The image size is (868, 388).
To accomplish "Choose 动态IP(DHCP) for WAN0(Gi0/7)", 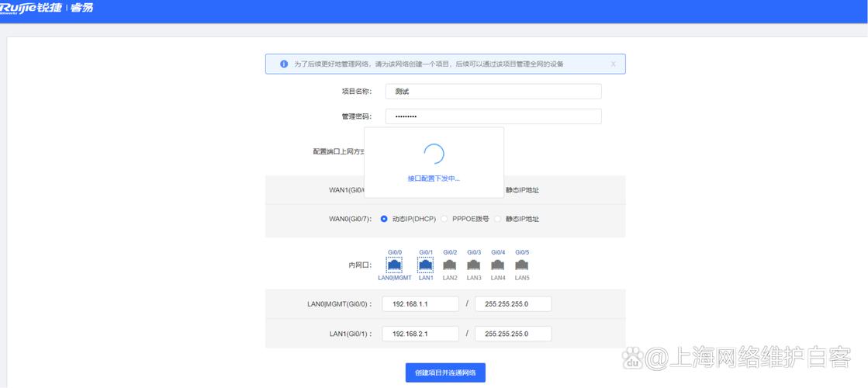I will 384,219.
